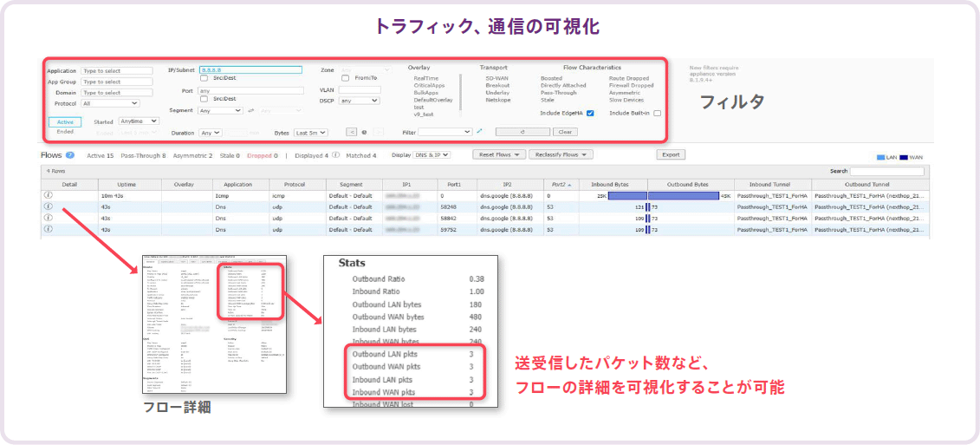Screen dimensions: 980x445
Task: Select RealTime in Overlay list
Action: pos(426,78)
